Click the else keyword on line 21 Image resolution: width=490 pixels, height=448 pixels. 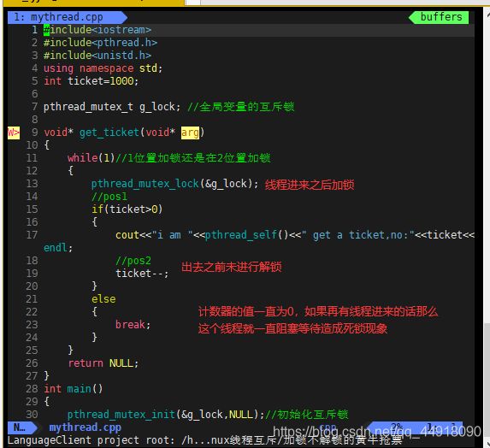click(x=103, y=299)
